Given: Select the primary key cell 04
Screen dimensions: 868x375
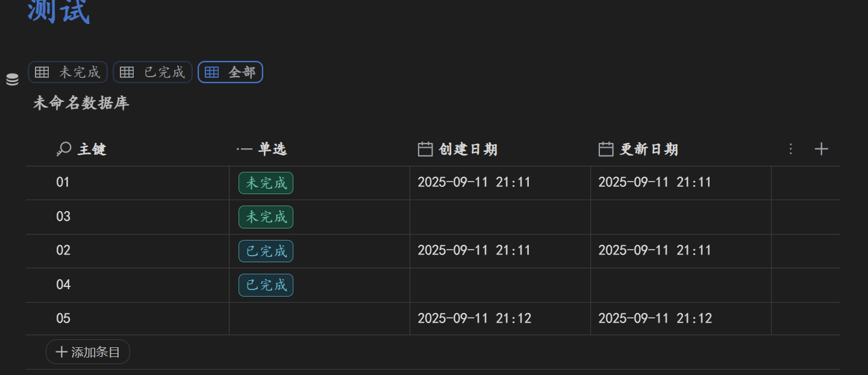Looking at the screenshot, I should point(63,285).
